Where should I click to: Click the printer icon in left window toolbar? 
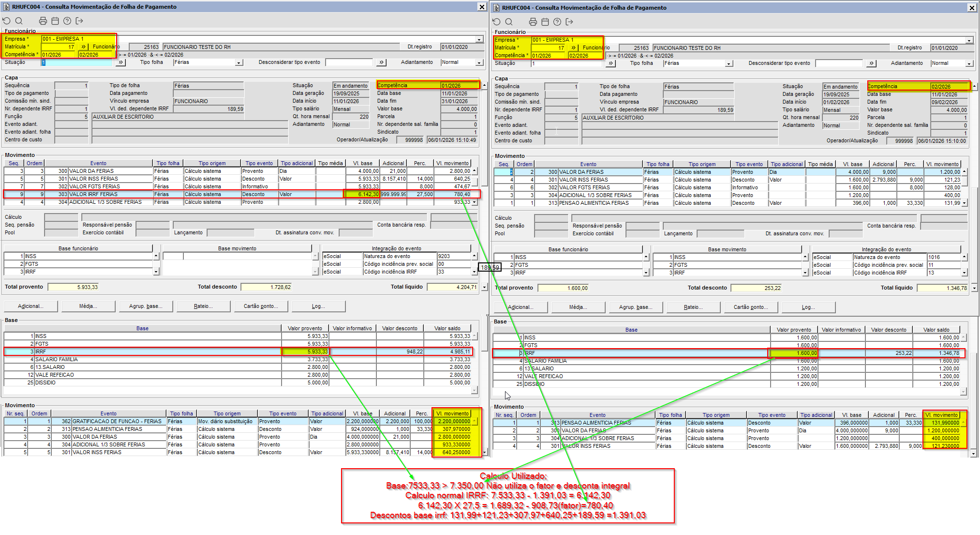point(43,21)
